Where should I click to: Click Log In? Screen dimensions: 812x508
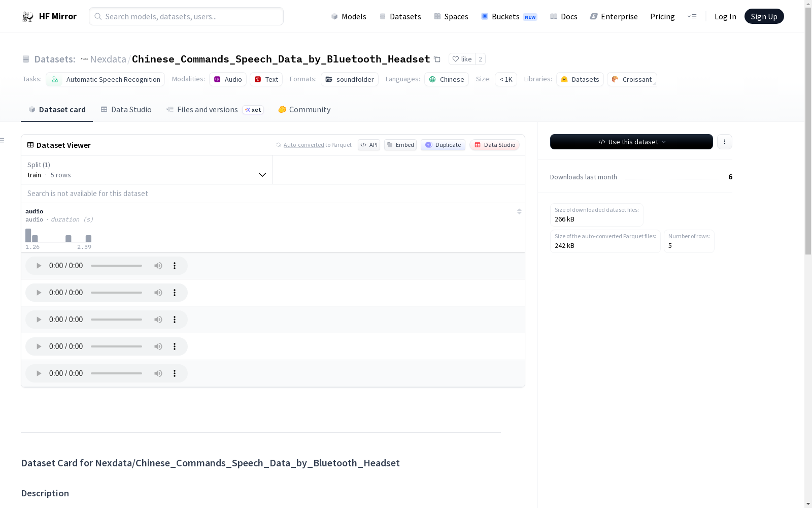[x=725, y=16]
